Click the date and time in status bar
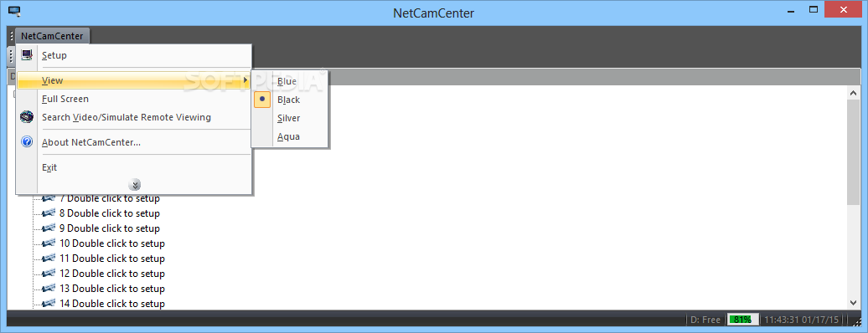The image size is (868, 333). tap(802, 320)
